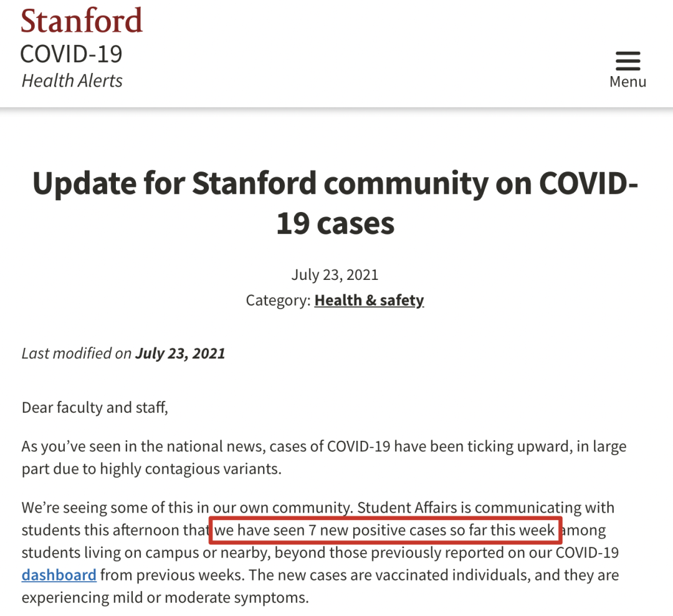Follow the dashboard hyperlink
673x616 pixels.
point(59,574)
